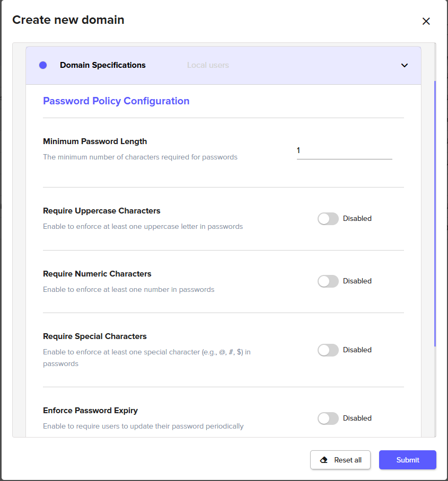The height and width of the screenshot is (481, 448).
Task: Click the Require Uppercase Characters label text
Action: (x=101, y=211)
